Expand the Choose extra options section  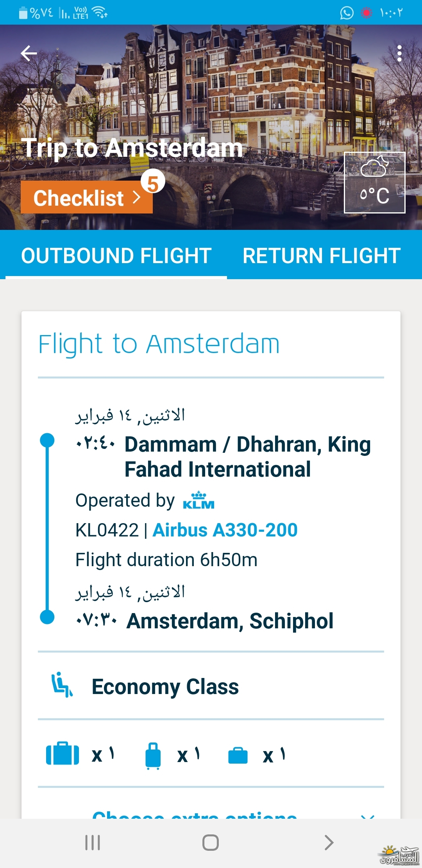click(195, 814)
